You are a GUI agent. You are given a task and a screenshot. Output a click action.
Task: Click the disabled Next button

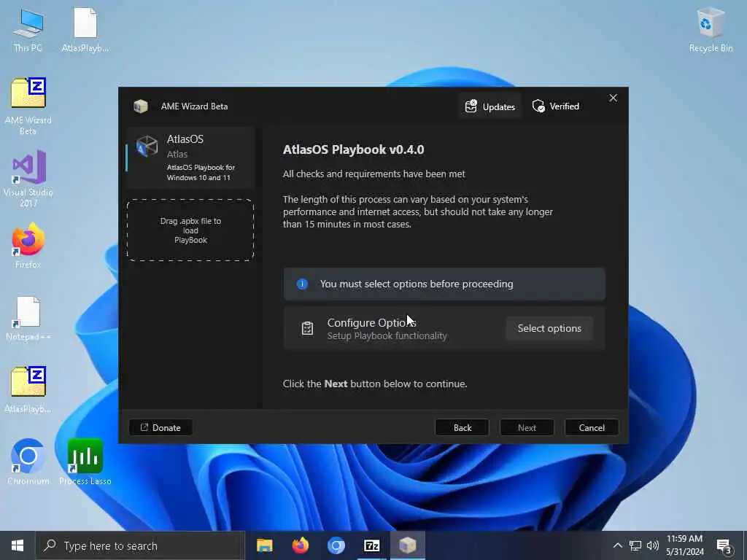coord(527,427)
